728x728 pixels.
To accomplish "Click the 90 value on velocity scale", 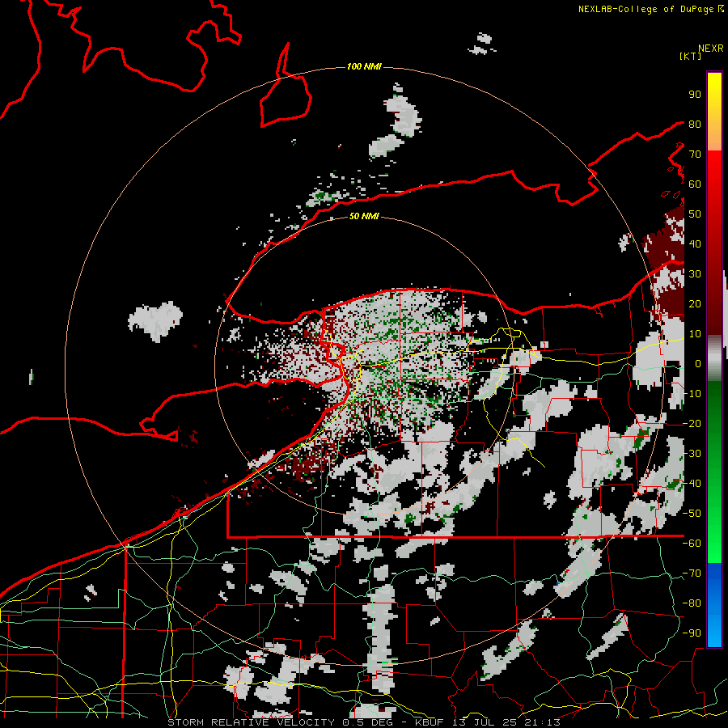I will tap(695, 95).
